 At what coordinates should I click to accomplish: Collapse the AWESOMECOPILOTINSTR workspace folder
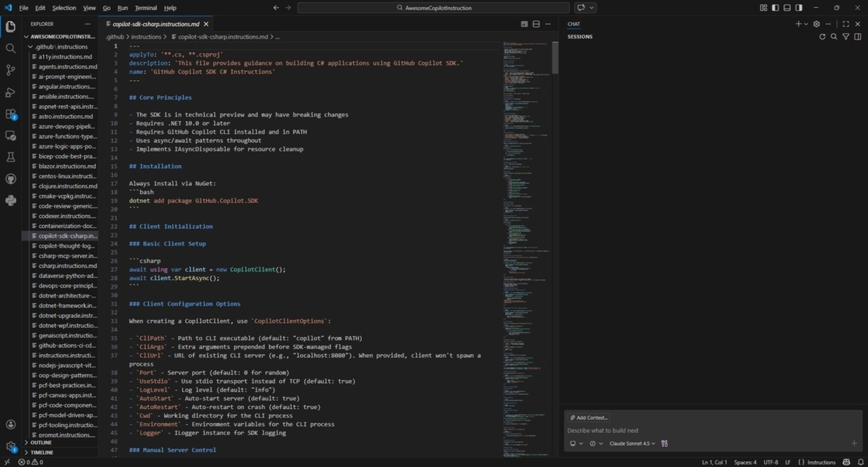click(61, 37)
